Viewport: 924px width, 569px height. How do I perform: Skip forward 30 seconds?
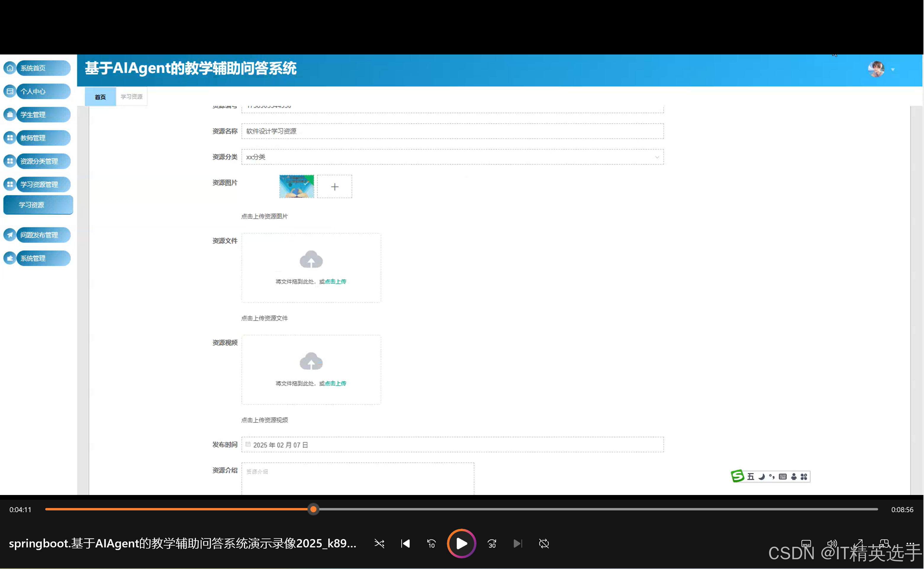[x=492, y=544]
